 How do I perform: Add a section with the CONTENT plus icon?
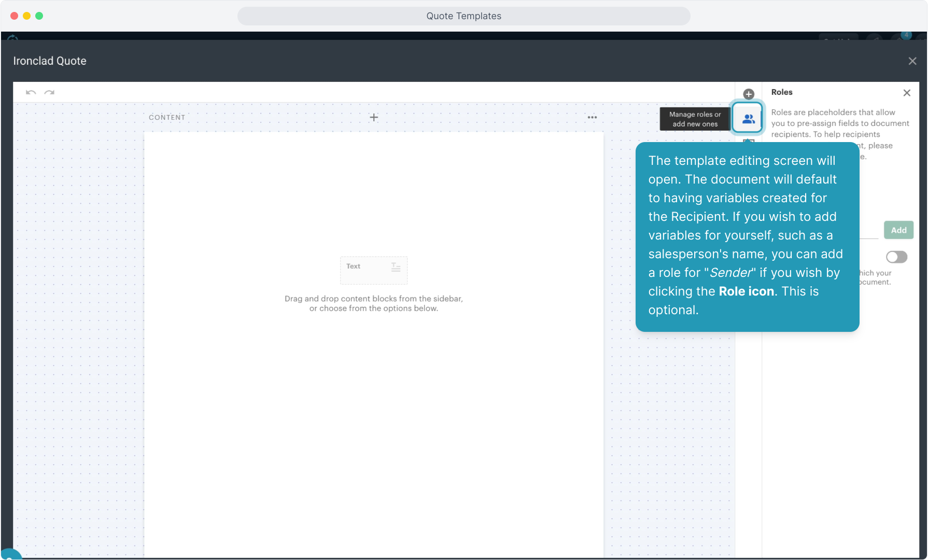[x=374, y=117]
